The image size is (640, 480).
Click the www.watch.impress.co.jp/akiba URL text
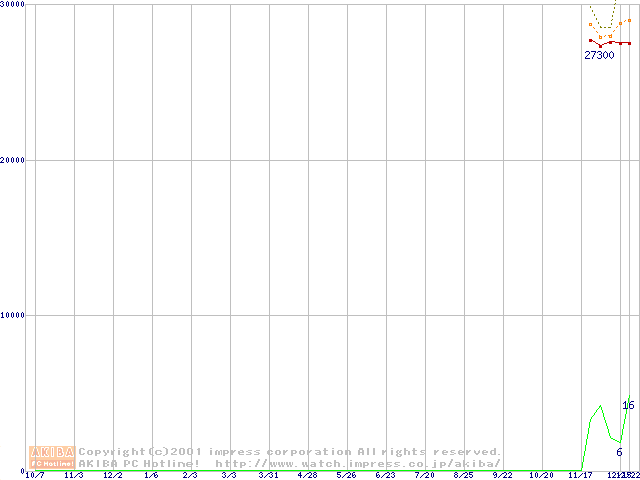click(358, 463)
